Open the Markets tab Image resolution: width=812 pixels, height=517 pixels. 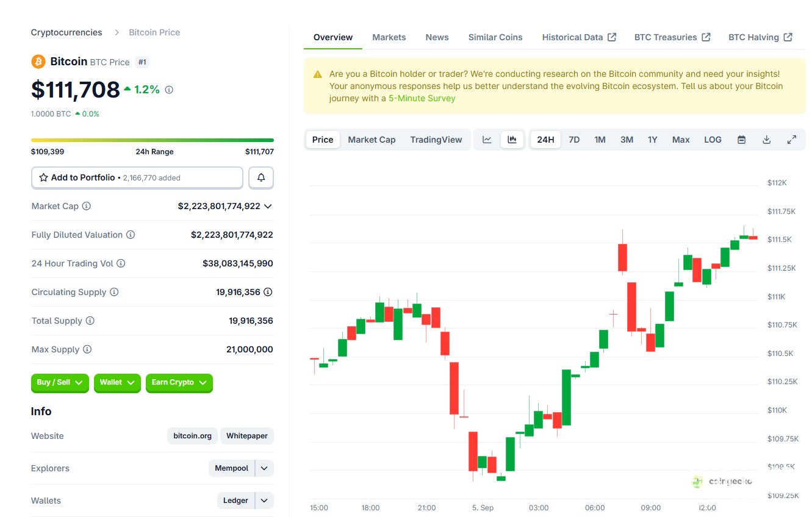389,37
